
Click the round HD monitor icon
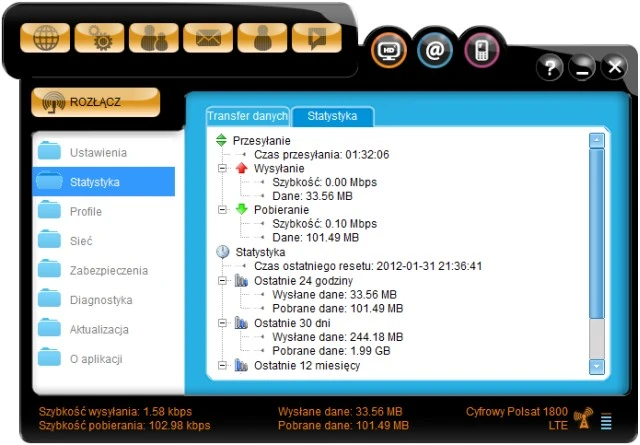point(389,50)
